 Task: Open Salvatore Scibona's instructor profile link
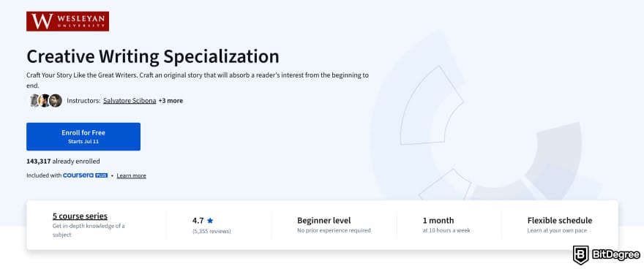pyautogui.click(x=130, y=100)
